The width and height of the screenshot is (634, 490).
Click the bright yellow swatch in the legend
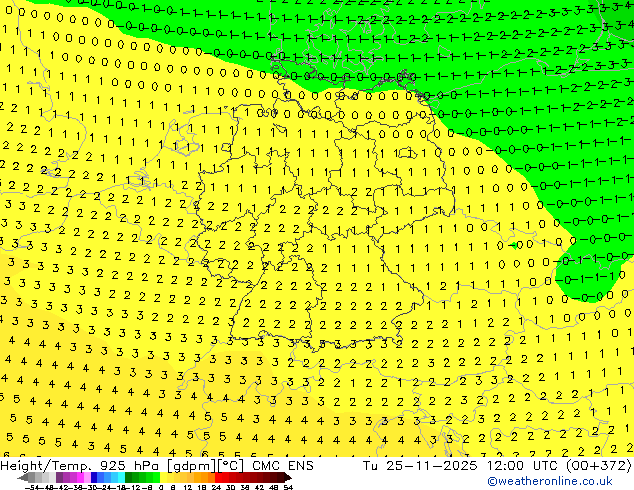coord(163,477)
